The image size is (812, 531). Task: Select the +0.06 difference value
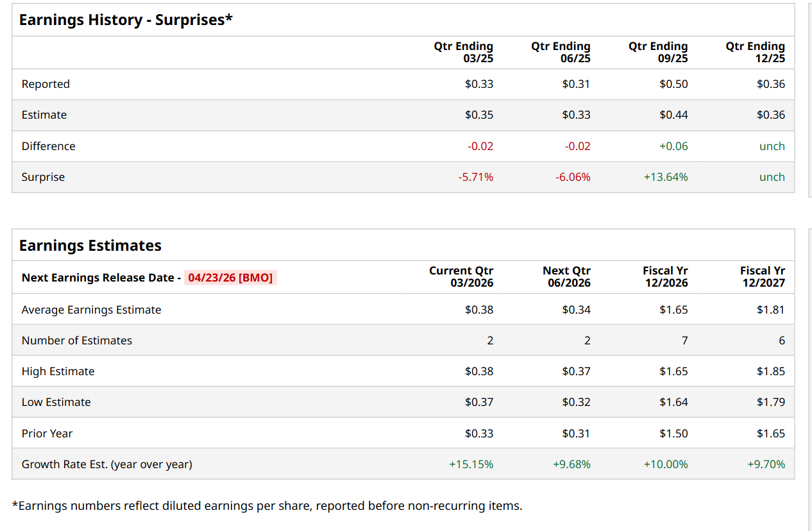point(673,146)
